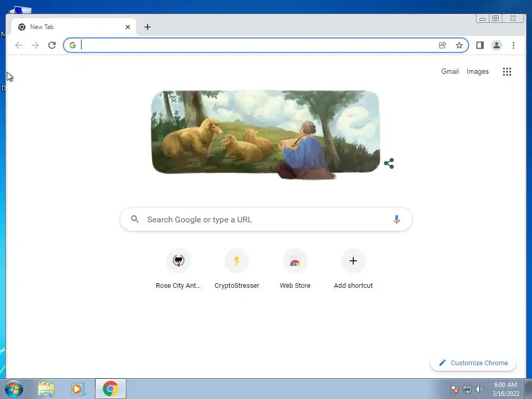Image resolution: width=532 pixels, height=399 pixels.
Task: Click the Show desktop strip
Action: [x=528, y=389]
